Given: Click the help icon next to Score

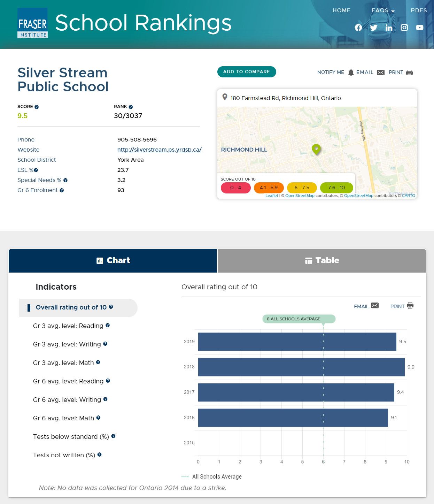Looking at the screenshot, I should tap(37, 107).
